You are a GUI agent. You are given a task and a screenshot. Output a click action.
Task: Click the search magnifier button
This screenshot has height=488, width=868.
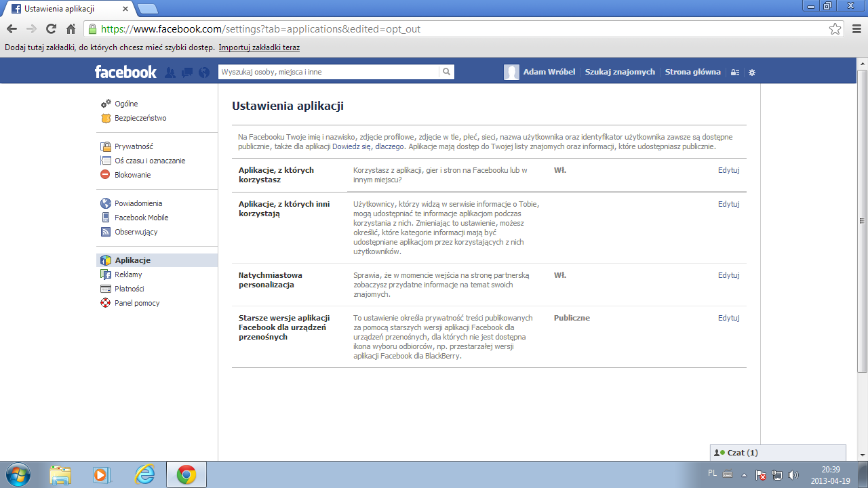click(x=446, y=72)
